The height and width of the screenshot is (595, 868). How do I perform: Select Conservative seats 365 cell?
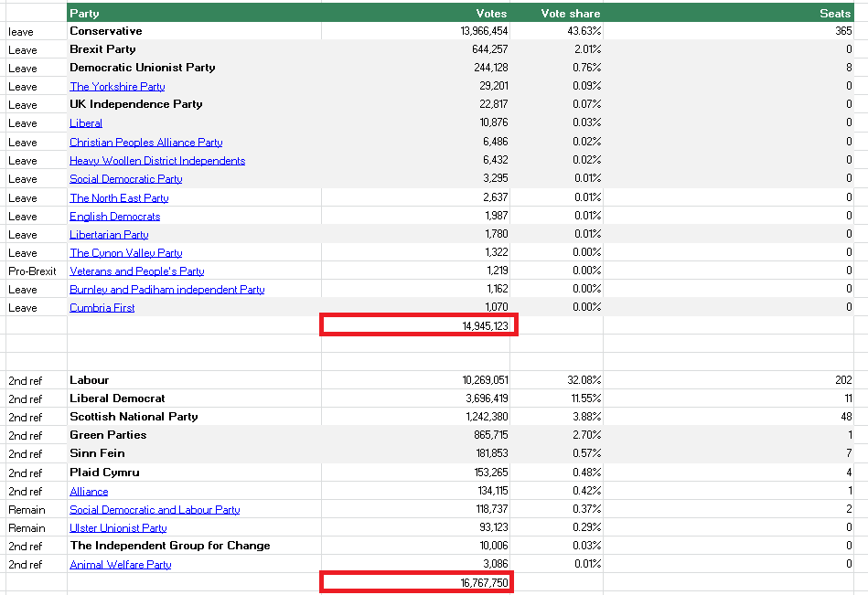coord(728,31)
